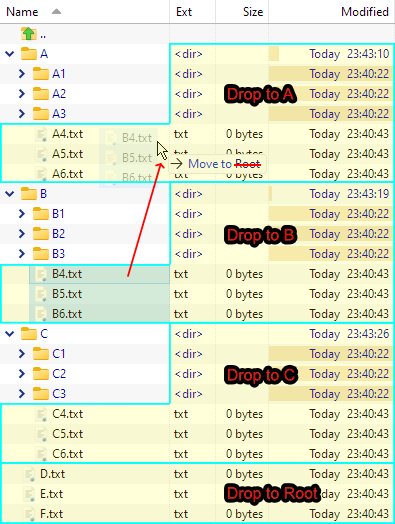Collapse folder B using its chevron
This screenshot has height=524, width=395.
point(10,194)
